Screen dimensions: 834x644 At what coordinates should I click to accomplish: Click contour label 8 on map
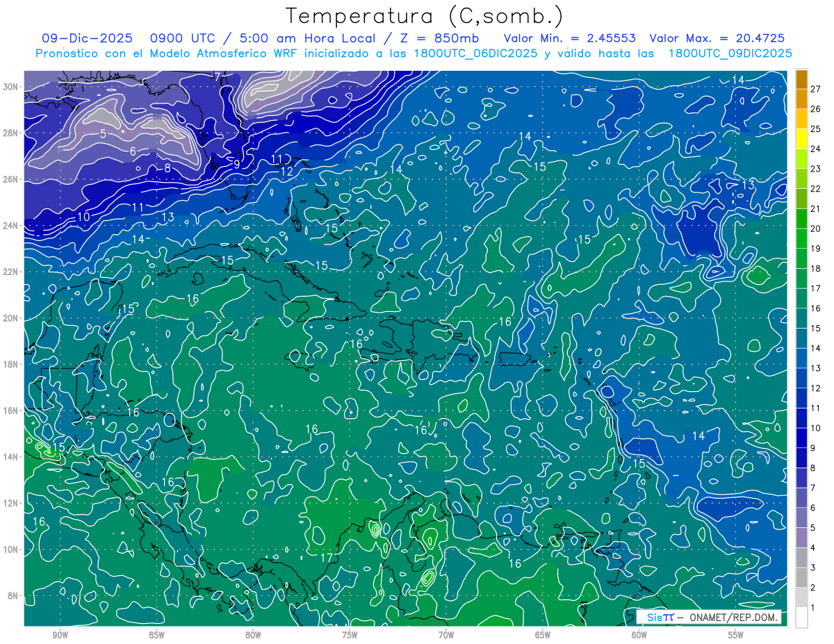coord(167,167)
